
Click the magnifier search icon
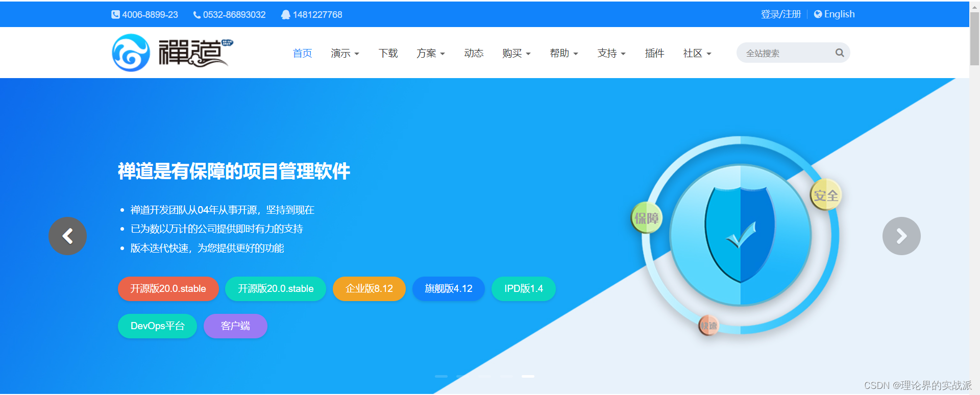coord(840,53)
